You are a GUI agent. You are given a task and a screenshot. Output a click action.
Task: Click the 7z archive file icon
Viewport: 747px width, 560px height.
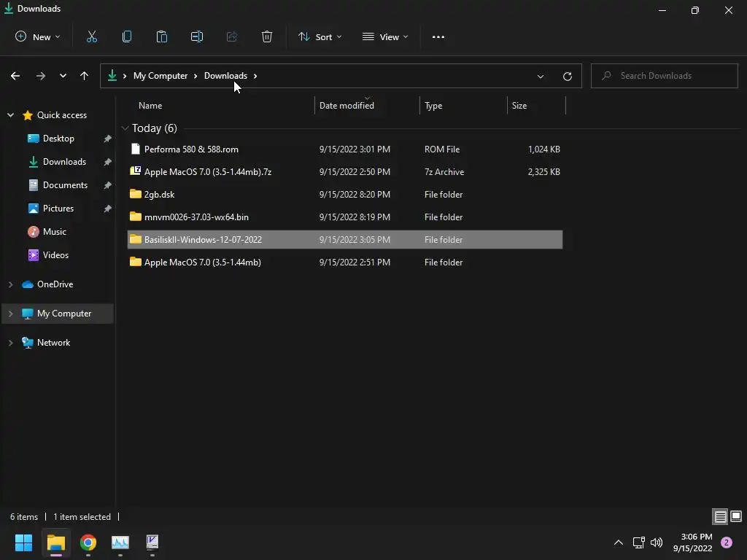coord(135,171)
